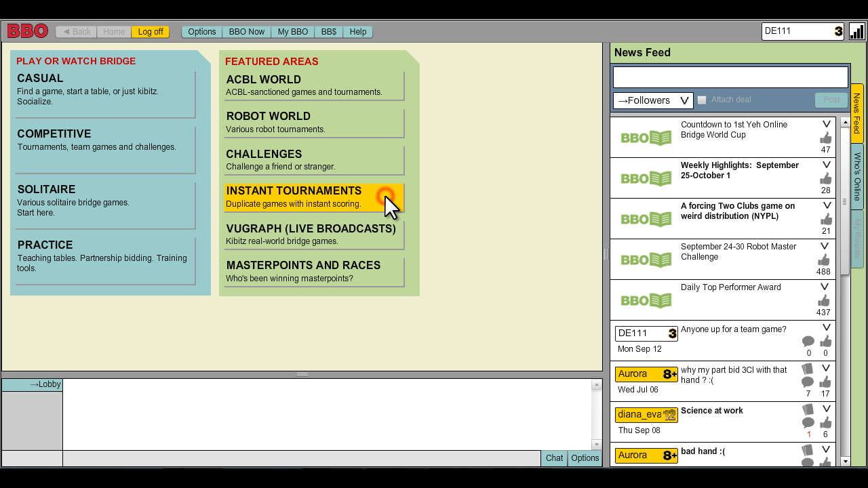This screenshot has height=488, width=868.
Task: Like the Weekly Highlights post
Action: 825,179
